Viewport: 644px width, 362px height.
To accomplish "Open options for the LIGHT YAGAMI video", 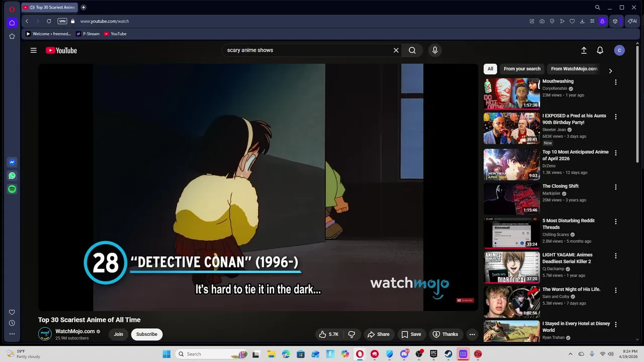I will (x=615, y=256).
